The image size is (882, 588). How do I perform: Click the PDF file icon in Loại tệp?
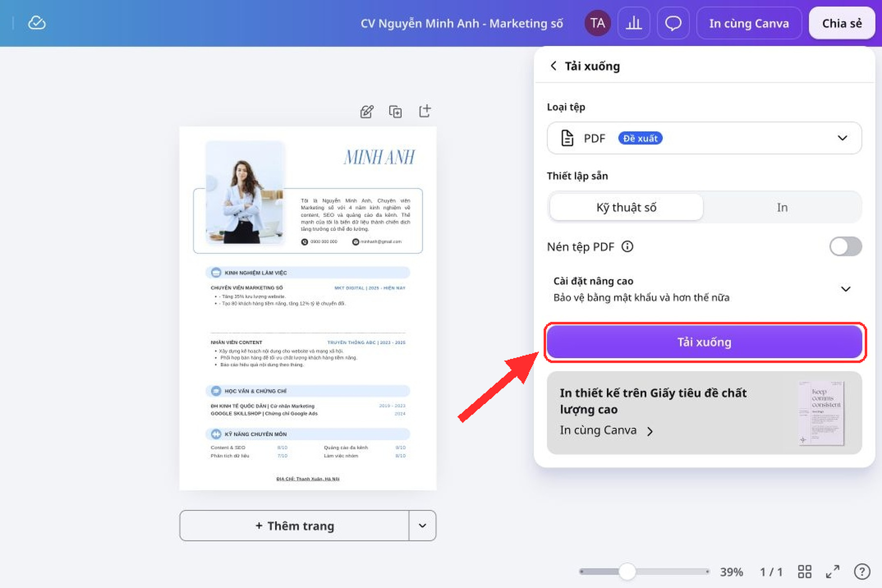tap(567, 138)
